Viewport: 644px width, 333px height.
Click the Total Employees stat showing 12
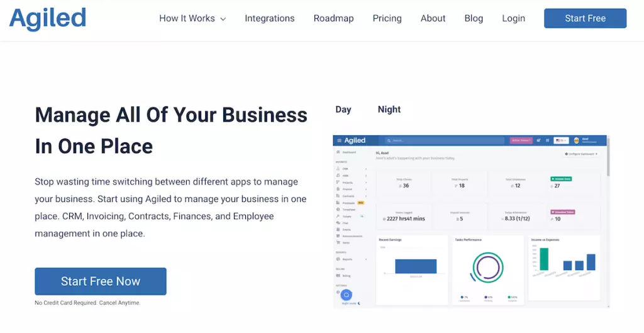click(x=516, y=183)
